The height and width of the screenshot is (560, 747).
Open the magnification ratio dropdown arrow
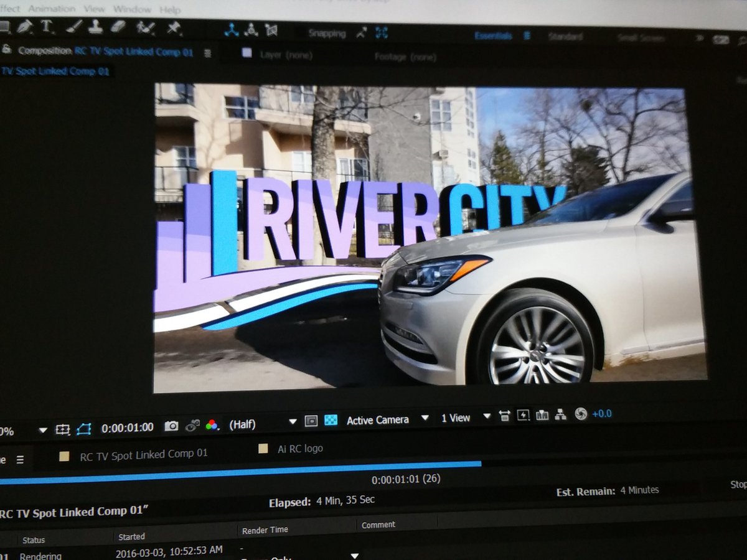tap(43, 430)
